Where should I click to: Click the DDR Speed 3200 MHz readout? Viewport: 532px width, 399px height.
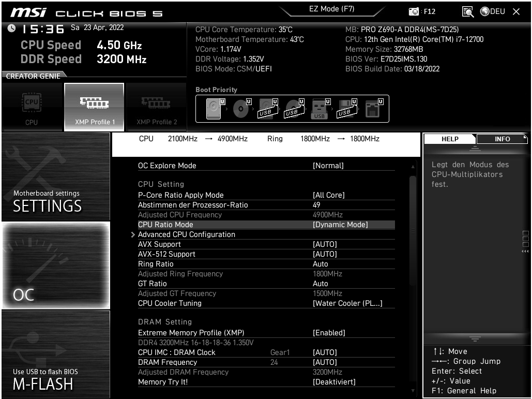pos(83,59)
